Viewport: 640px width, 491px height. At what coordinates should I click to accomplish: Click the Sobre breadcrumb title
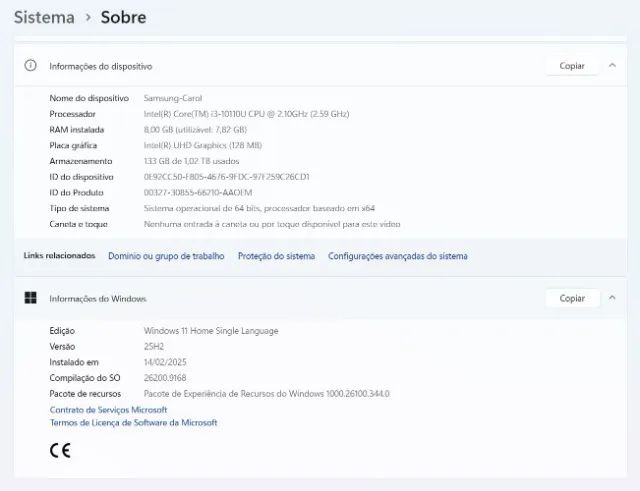coord(123,18)
